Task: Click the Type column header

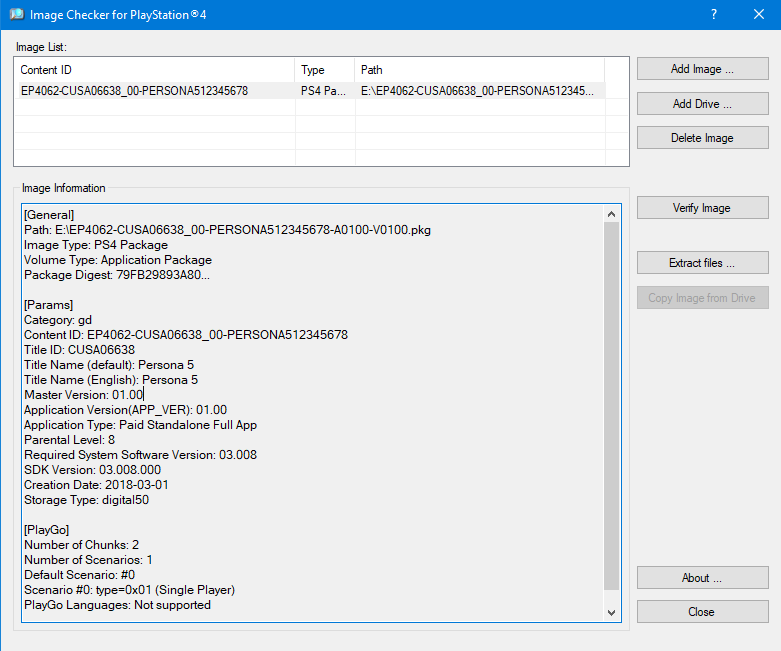Action: (x=325, y=70)
